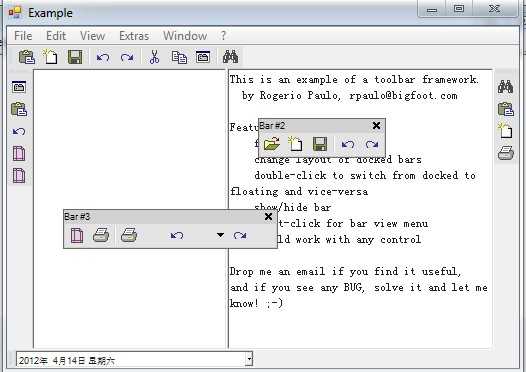The width and height of the screenshot is (526, 372).
Task: Click Redo arrow in Bar #3
Action: coord(240,235)
